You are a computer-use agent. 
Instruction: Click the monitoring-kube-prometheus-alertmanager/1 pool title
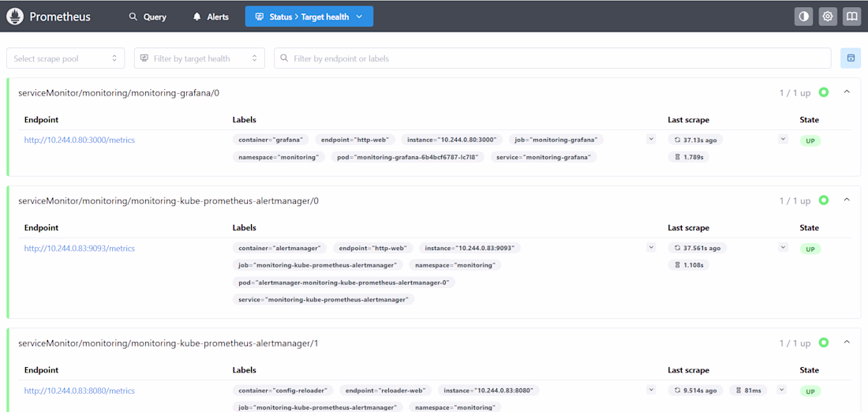168,343
